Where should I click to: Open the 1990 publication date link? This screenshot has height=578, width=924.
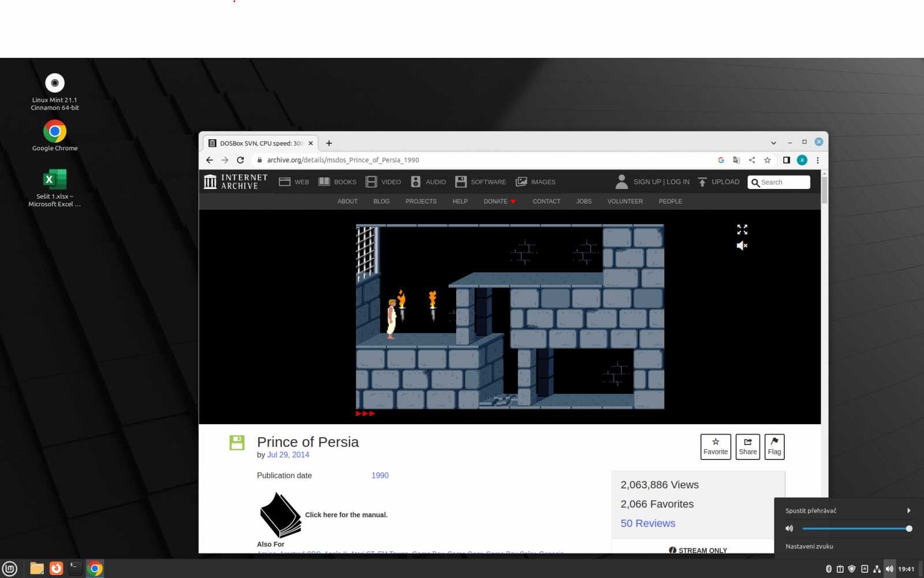point(380,476)
